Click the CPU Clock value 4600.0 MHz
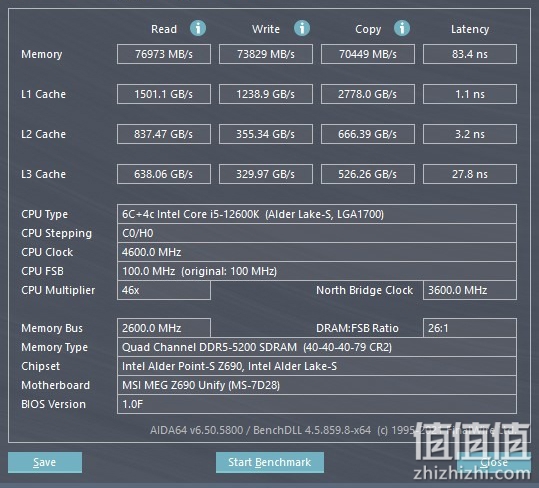The image size is (539, 488). click(x=317, y=252)
